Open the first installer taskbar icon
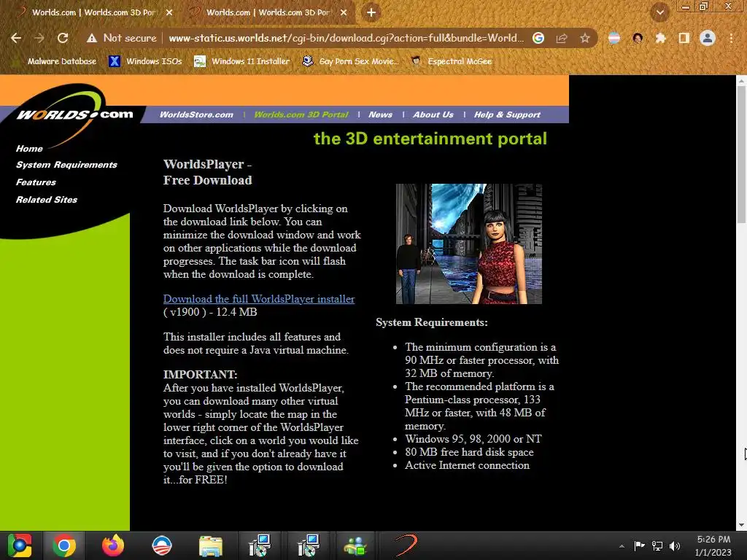The image size is (747, 560). pos(260,545)
